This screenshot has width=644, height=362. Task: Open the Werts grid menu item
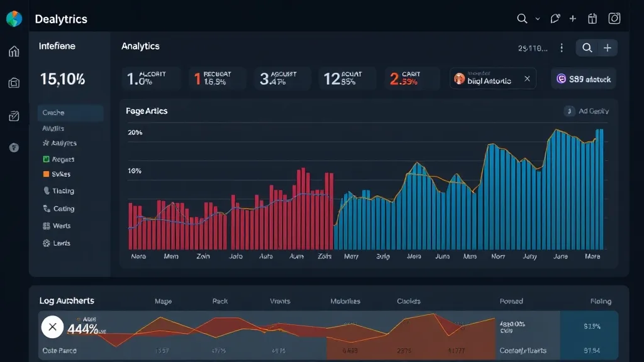(x=57, y=226)
